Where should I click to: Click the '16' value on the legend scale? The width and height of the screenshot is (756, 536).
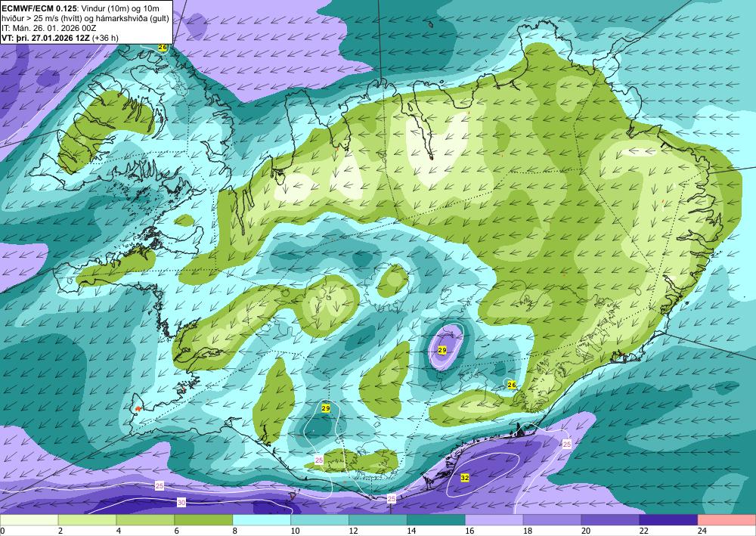tap(469, 531)
